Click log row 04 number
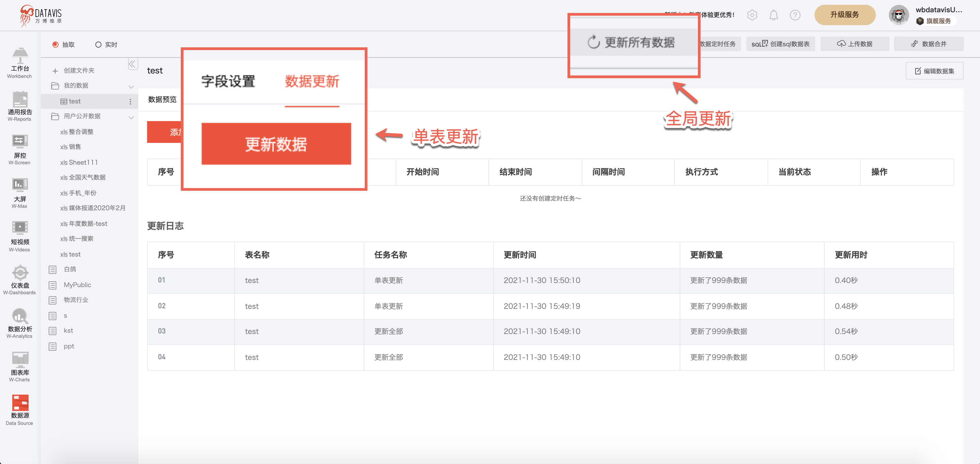980x464 pixels. click(x=162, y=357)
